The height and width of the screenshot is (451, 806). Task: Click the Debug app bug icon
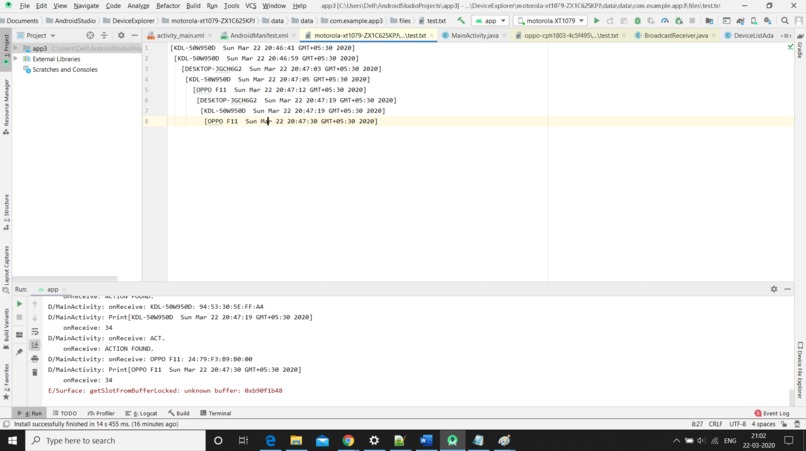click(x=637, y=21)
